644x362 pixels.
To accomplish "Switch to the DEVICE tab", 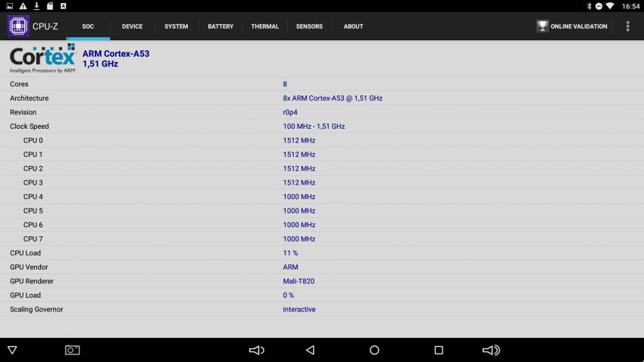I will (133, 27).
